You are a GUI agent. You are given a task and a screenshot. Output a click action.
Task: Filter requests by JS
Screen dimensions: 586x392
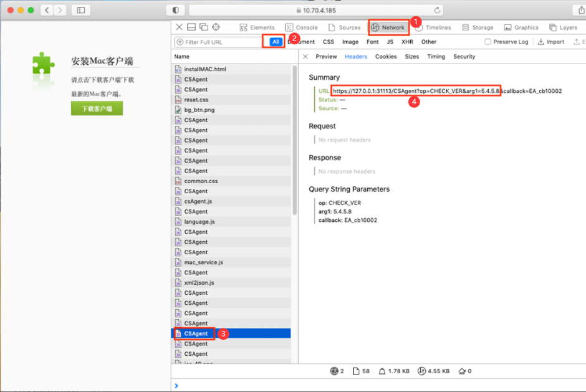[390, 42]
